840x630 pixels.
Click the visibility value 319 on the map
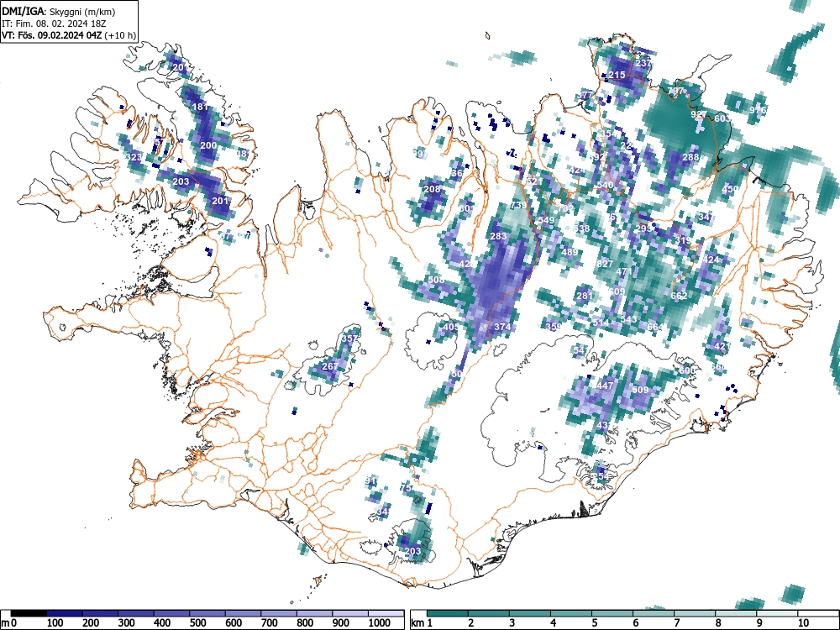(683, 240)
